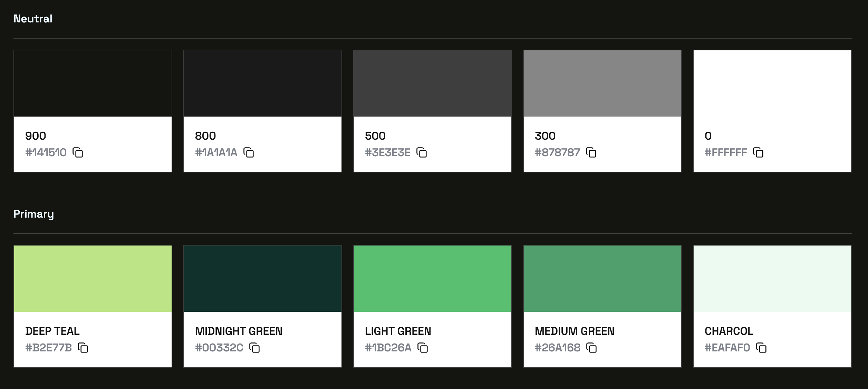Select the Medium Green swatch block
Screen dimensions: 868x389
coord(602,279)
